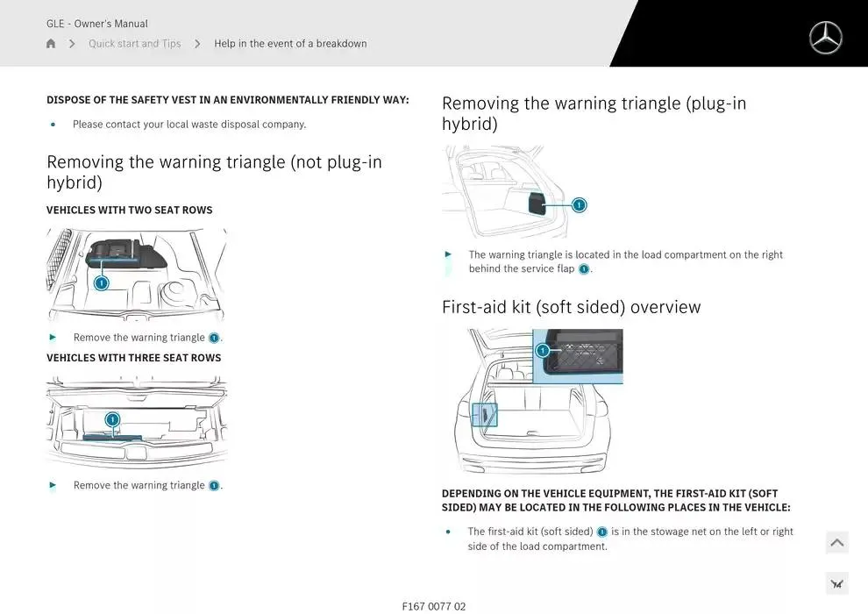
Task: Click 'First-aid kit (soft sided) overview' heading
Action: [571, 307]
